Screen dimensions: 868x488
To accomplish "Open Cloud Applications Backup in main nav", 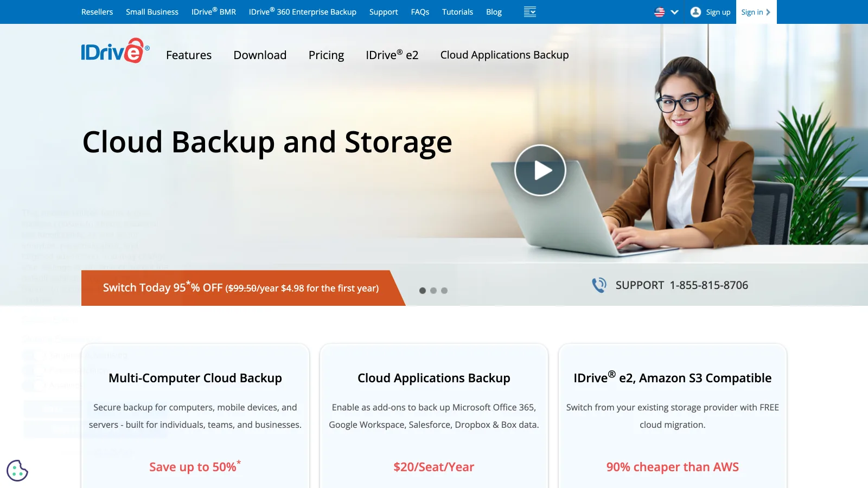I will 505,55.
